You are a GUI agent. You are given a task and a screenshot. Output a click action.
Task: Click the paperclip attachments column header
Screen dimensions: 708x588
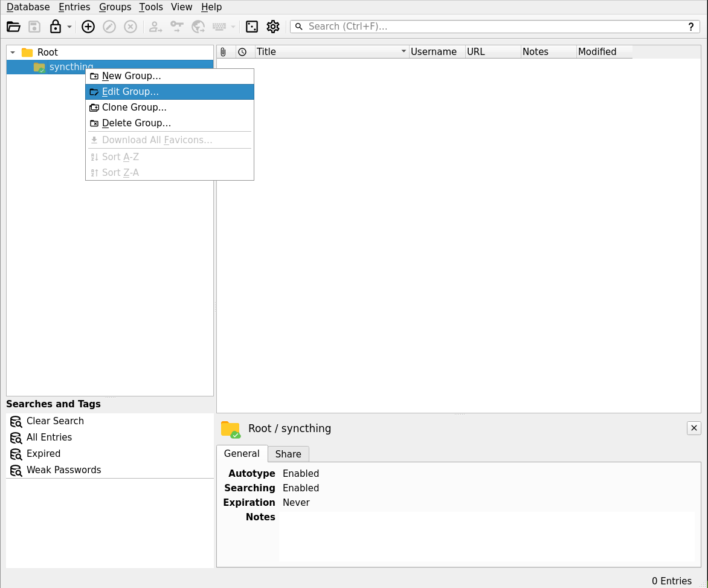tap(224, 52)
